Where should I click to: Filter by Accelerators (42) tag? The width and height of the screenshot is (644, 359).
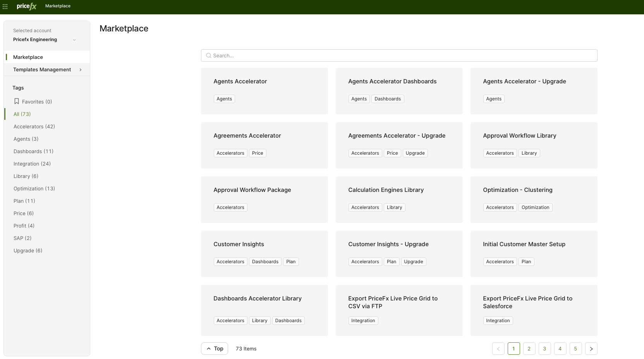(x=34, y=126)
